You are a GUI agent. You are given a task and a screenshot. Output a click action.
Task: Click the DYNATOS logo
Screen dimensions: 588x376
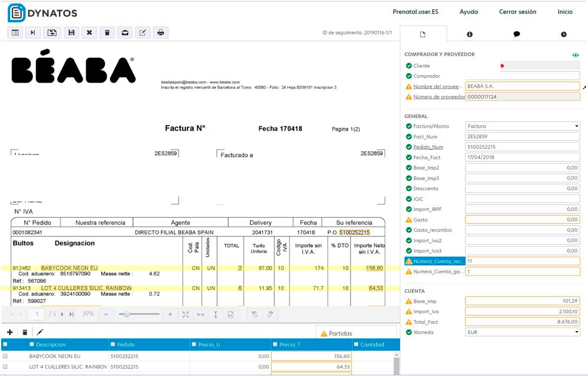coord(43,13)
